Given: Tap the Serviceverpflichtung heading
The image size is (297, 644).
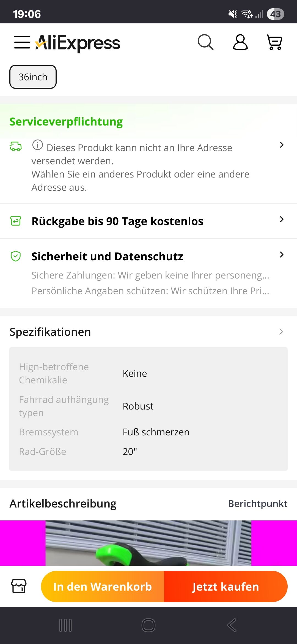Looking at the screenshot, I should click(x=66, y=122).
